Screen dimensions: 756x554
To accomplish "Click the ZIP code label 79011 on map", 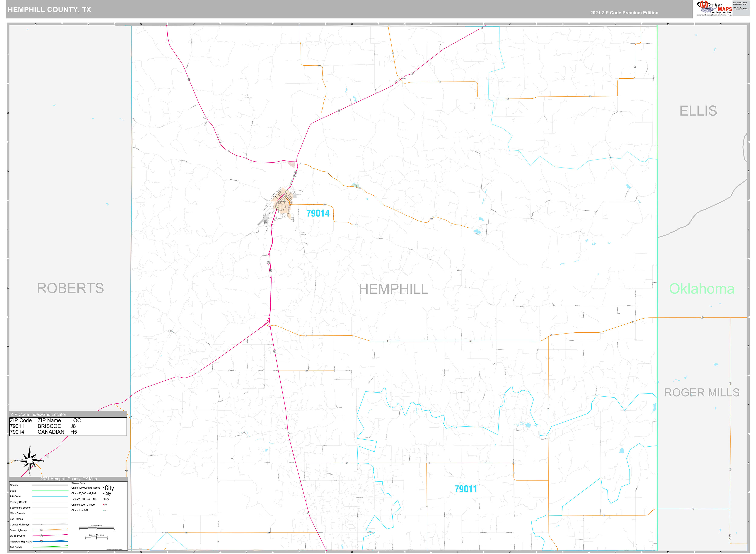I will pyautogui.click(x=465, y=489).
